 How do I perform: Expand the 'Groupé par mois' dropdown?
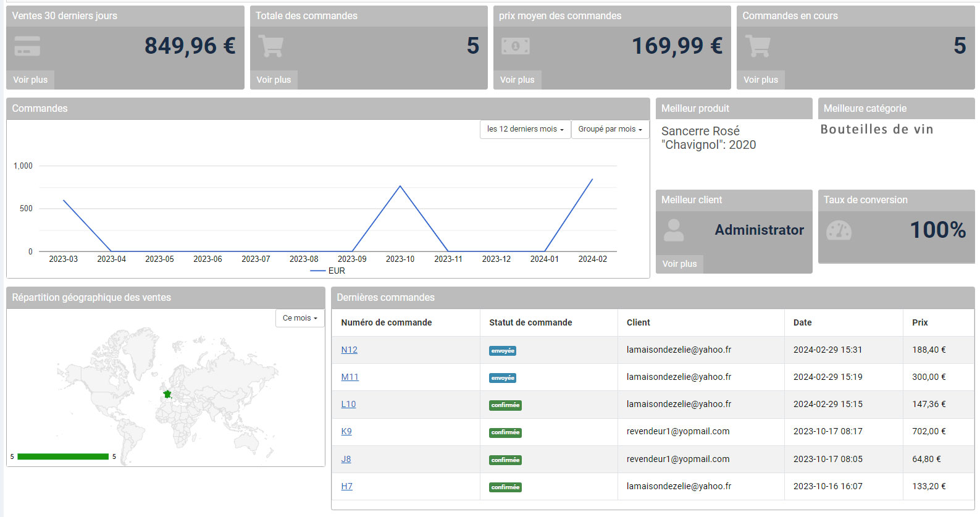610,129
